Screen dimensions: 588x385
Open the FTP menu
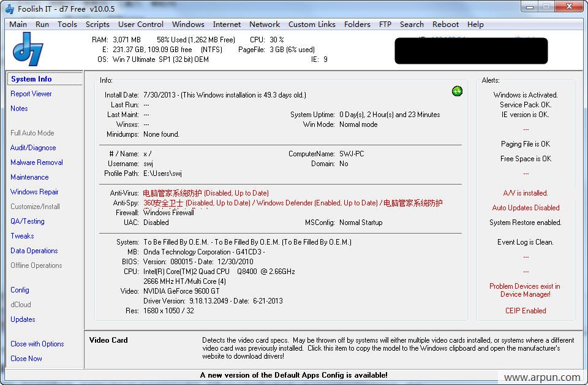click(385, 25)
